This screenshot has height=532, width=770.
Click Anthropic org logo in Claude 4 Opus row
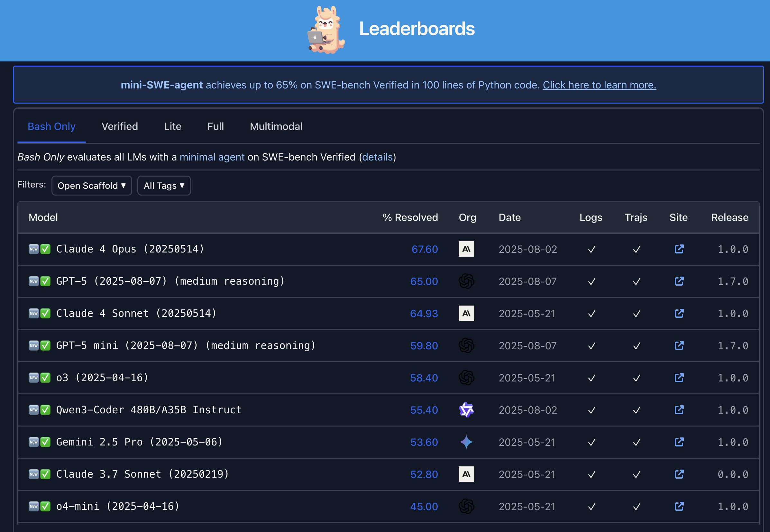pyautogui.click(x=466, y=249)
